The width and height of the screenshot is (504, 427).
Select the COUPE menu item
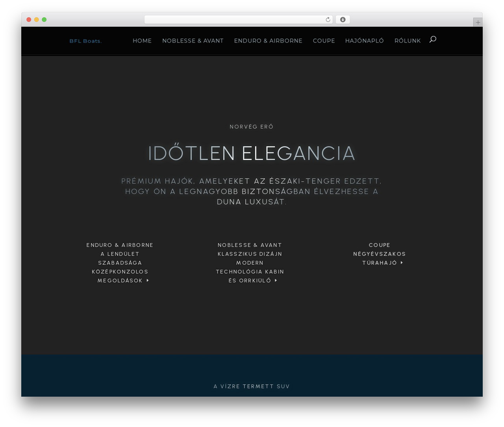[324, 41]
